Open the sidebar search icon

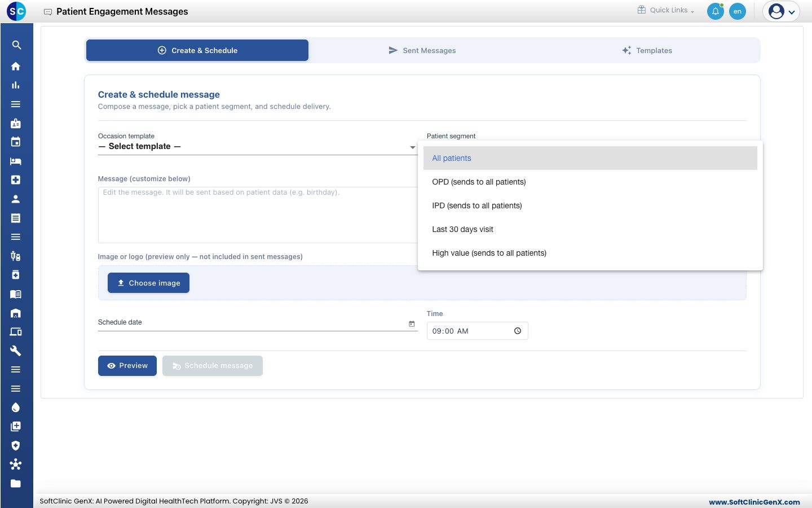click(16, 45)
